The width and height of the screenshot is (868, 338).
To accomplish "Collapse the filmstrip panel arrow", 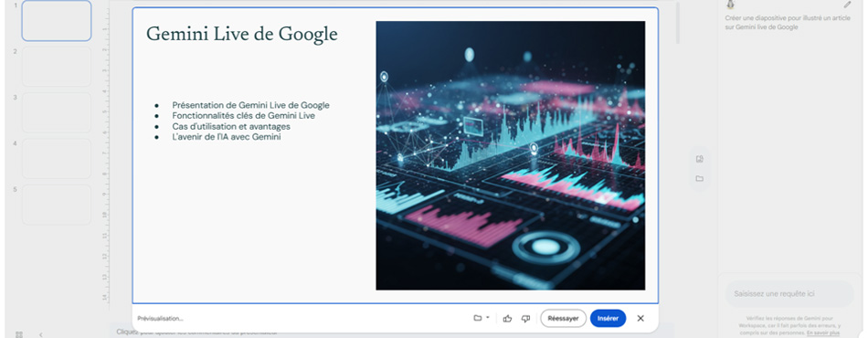I will click(41, 334).
